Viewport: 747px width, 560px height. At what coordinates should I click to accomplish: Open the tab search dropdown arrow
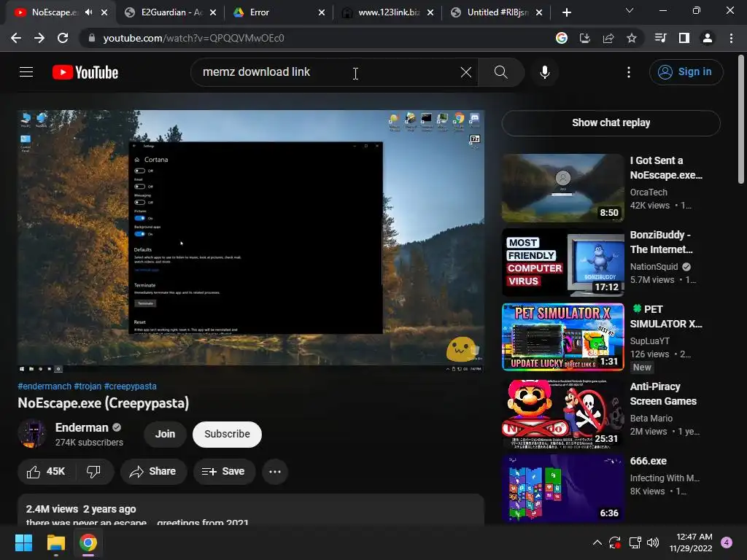click(630, 10)
